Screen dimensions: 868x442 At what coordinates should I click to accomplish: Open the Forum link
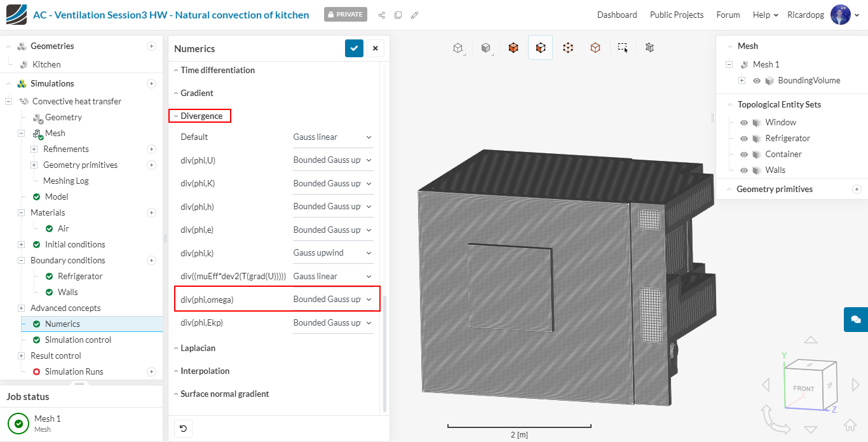(728, 15)
